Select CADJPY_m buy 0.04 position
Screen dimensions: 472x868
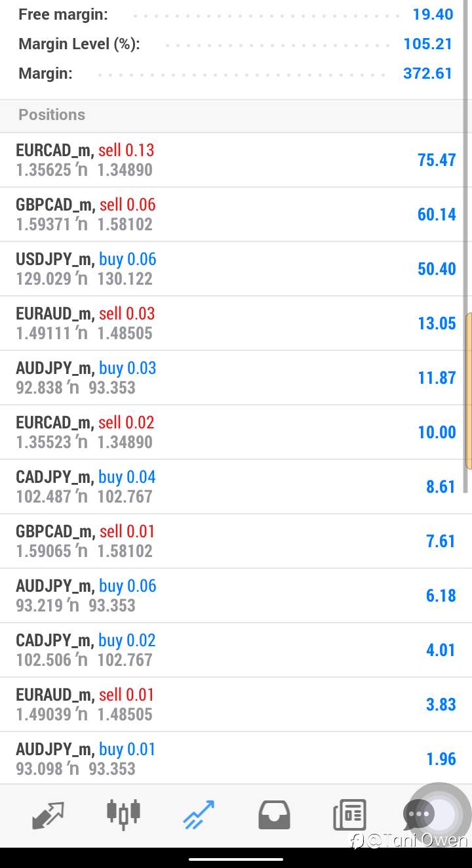click(236, 487)
